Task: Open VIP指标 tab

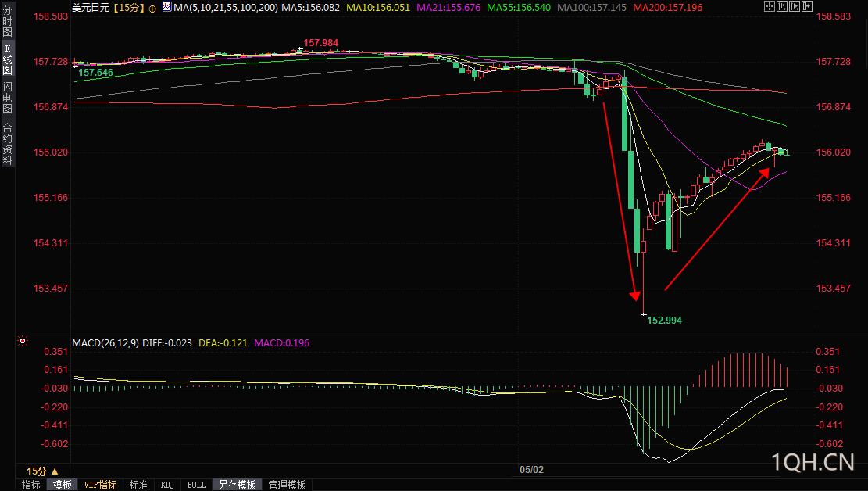Action: (100, 485)
